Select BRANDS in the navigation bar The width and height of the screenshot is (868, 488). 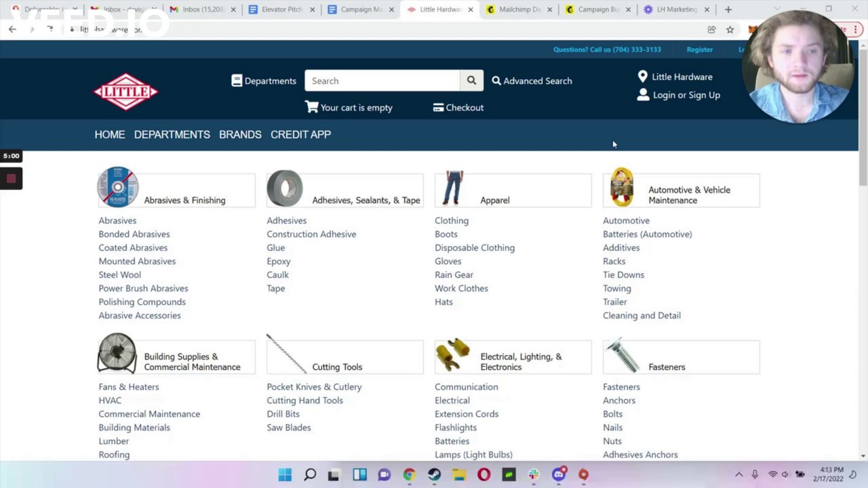(240, 134)
